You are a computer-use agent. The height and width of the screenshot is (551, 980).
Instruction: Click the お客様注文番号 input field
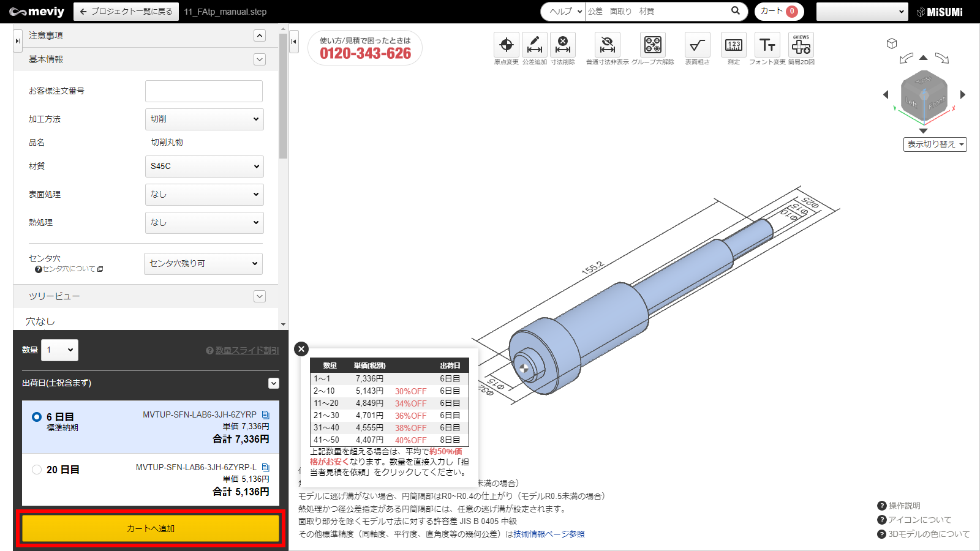[x=204, y=91]
